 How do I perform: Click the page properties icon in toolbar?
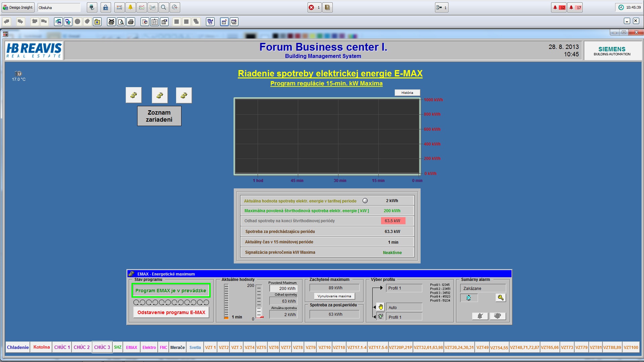(164, 22)
